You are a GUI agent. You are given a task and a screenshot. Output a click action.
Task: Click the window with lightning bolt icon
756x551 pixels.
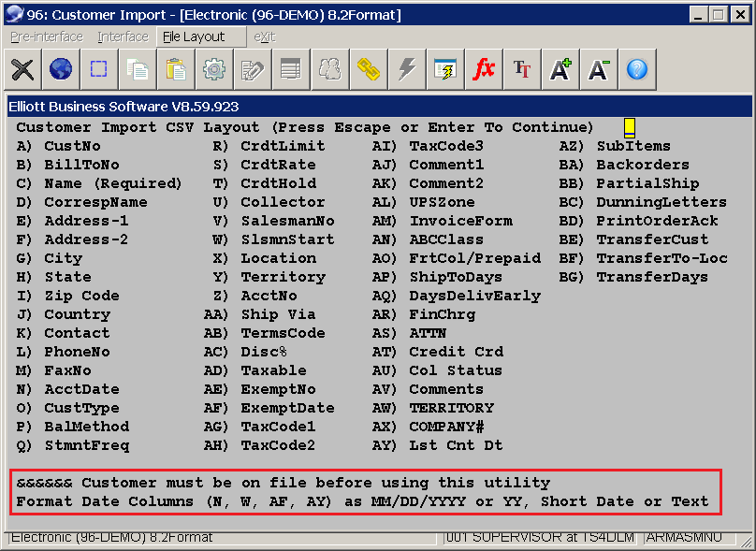(x=445, y=69)
